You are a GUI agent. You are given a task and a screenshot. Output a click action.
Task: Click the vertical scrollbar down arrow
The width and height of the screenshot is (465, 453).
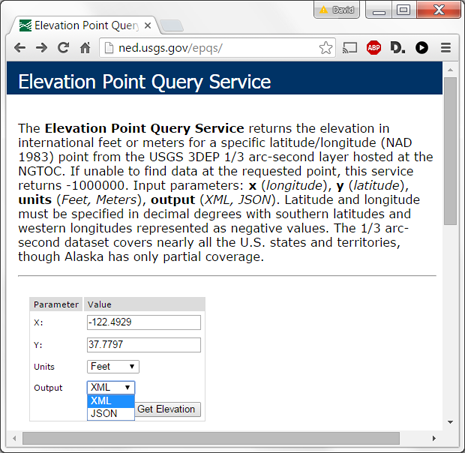(x=450, y=422)
